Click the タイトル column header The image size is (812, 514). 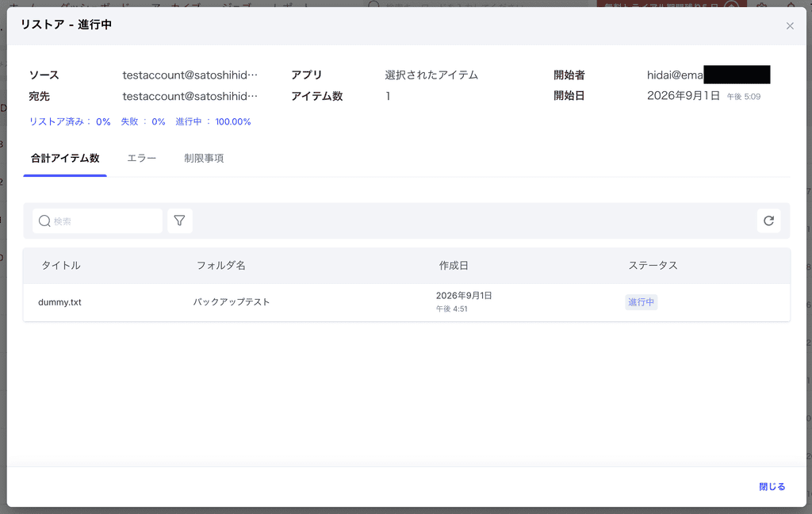tap(61, 265)
